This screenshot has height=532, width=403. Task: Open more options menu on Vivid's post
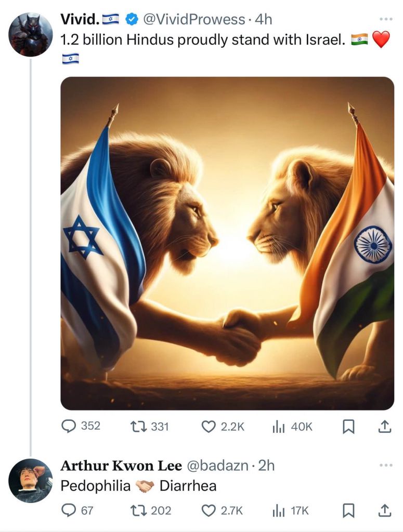click(385, 19)
